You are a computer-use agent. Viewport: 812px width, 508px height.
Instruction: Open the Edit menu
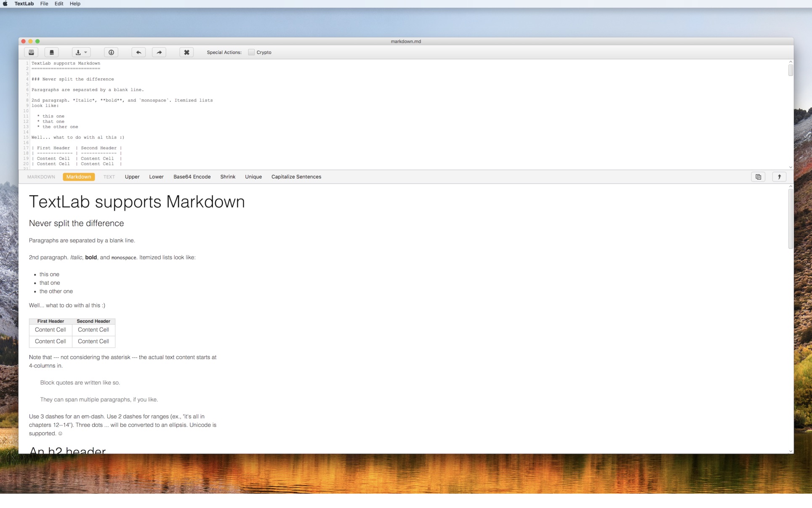(59, 4)
